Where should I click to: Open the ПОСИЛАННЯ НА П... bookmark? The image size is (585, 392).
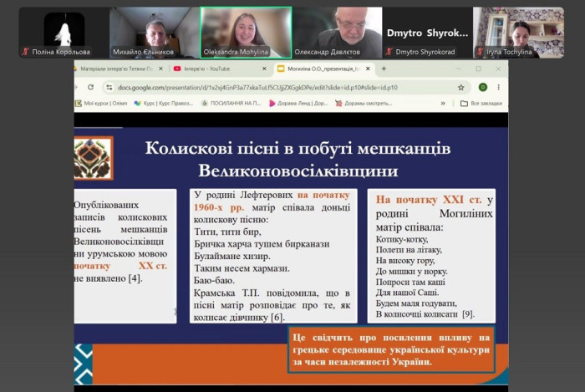231,104
